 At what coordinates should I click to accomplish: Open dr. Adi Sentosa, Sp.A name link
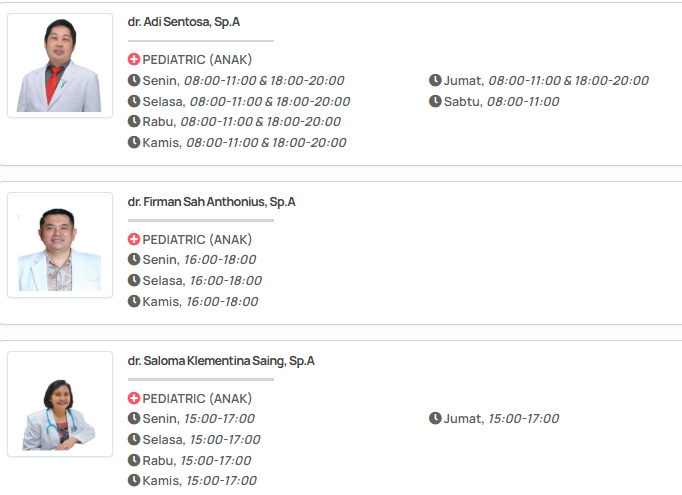[184, 20]
